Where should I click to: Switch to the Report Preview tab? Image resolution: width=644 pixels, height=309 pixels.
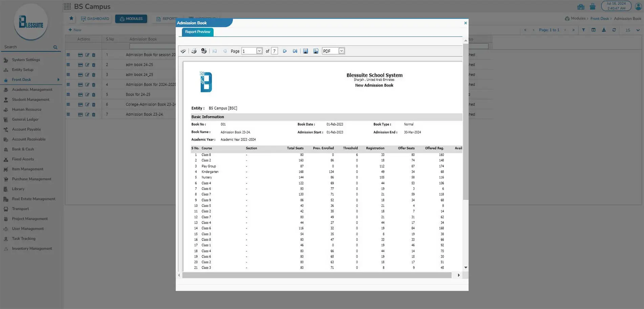[x=197, y=32]
